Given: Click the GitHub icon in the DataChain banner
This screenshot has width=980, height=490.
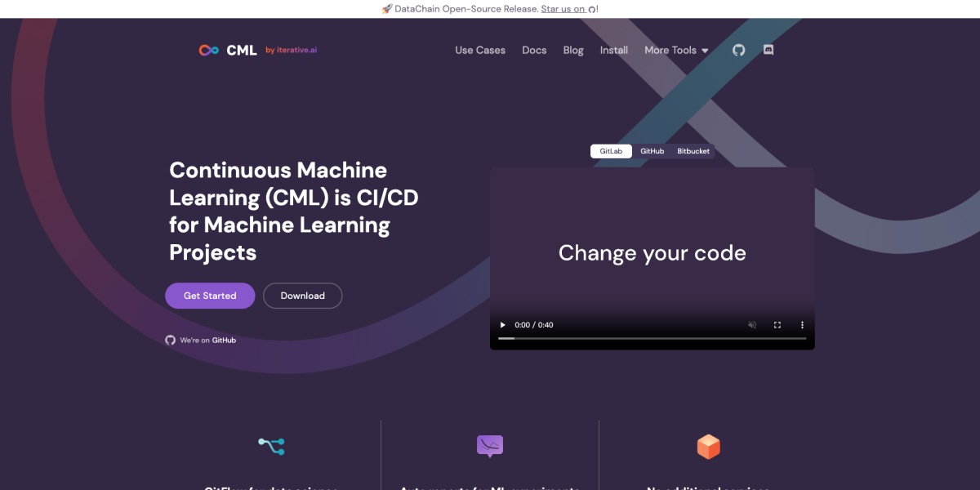Looking at the screenshot, I should click(x=590, y=9).
